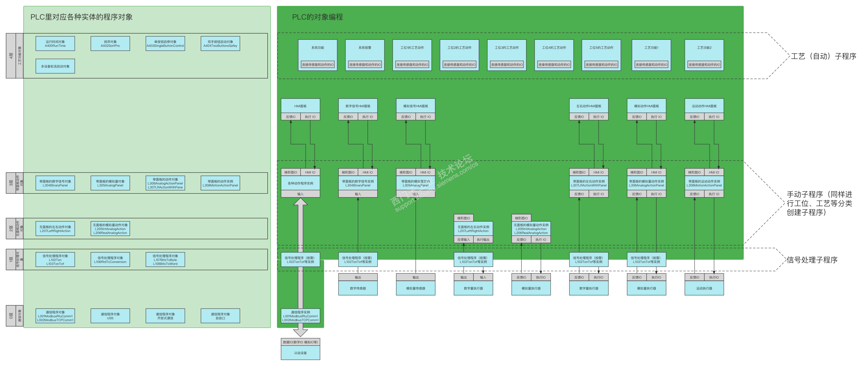The height and width of the screenshot is (366, 868).
Task: Click the 多设备轮流启动对象 box
Action: pyautogui.click(x=55, y=66)
